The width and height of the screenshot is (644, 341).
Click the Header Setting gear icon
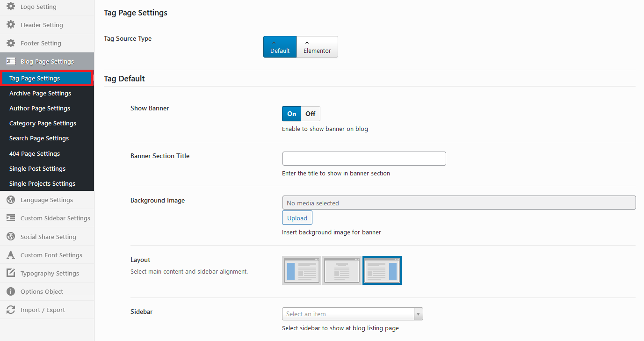pos(11,25)
